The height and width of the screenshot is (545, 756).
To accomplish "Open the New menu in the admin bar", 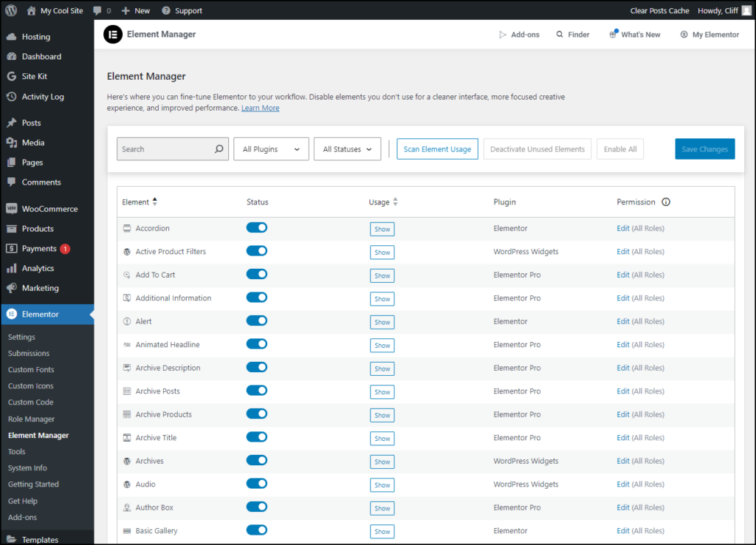I will [135, 10].
